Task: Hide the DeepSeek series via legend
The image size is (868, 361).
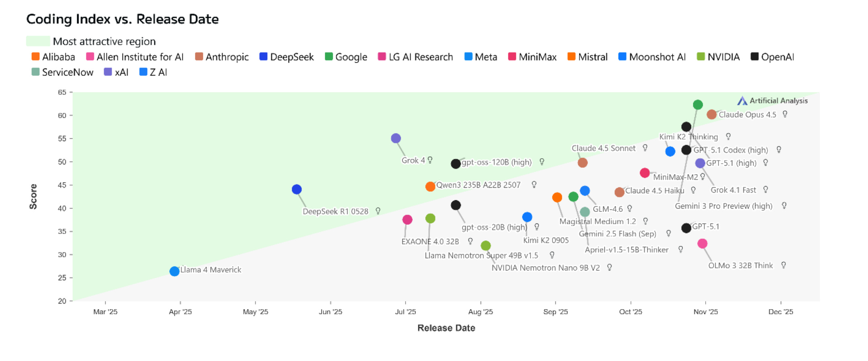Action: point(287,57)
